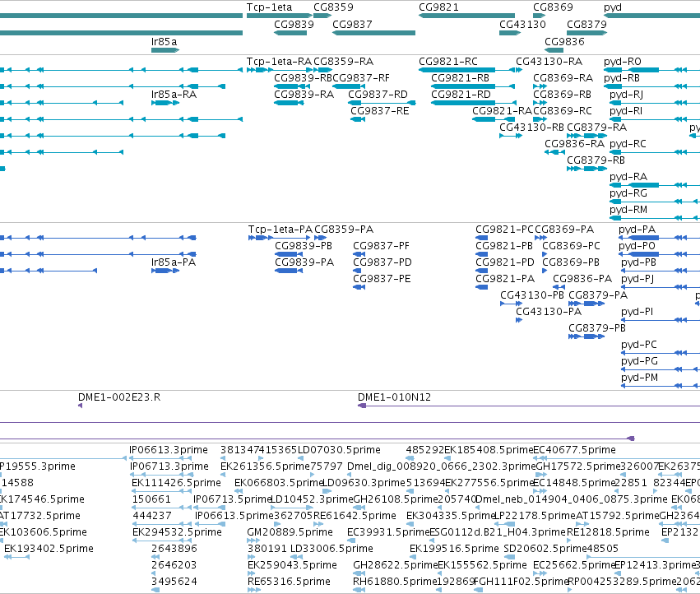
Task: Select protein CG9836-PA
Action: point(582,279)
